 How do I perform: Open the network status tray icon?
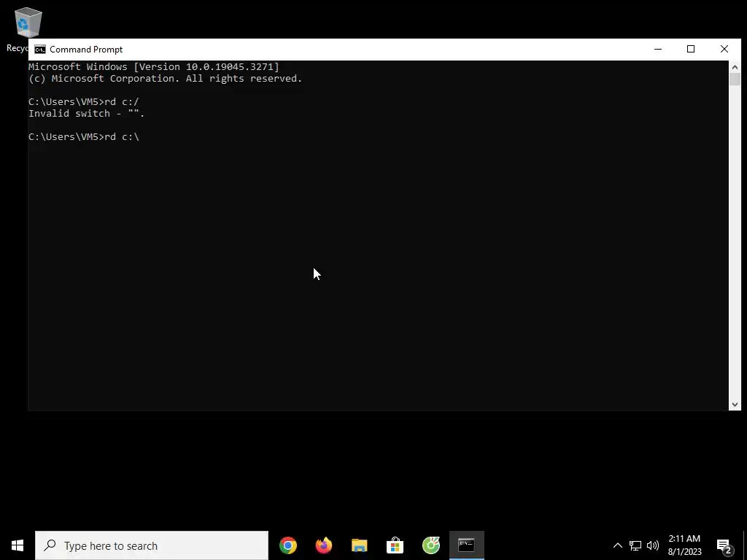click(x=635, y=545)
